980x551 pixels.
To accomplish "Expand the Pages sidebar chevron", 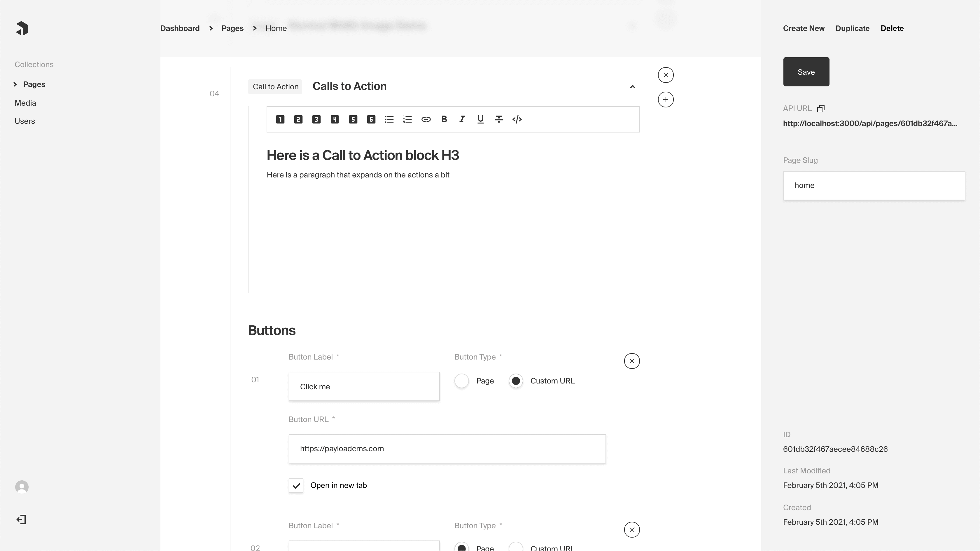I will 15,84.
